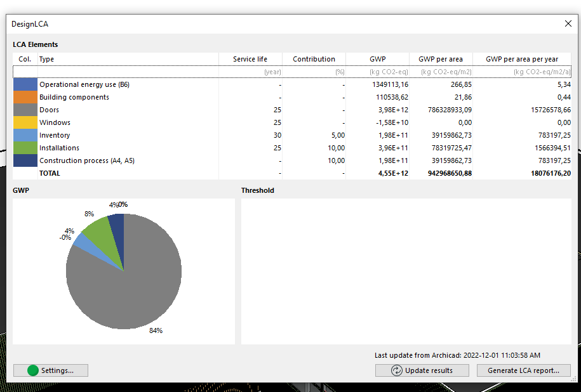Click Doors GWP per area 786328933,09

[450, 110]
